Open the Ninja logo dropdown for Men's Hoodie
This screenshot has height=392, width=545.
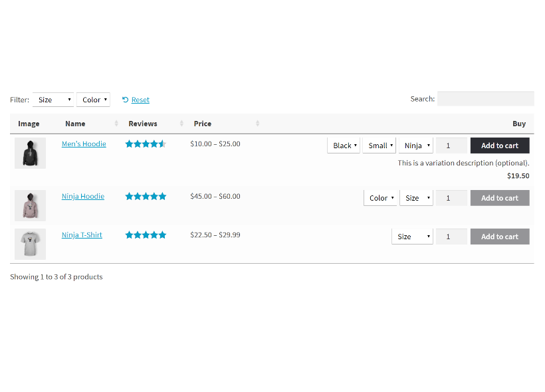tap(415, 145)
